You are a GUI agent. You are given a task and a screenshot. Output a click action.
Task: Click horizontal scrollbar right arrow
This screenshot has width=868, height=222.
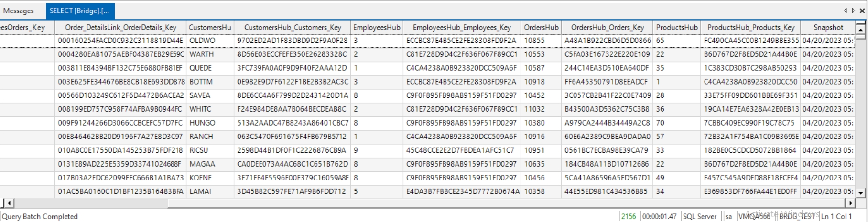[x=850, y=203]
